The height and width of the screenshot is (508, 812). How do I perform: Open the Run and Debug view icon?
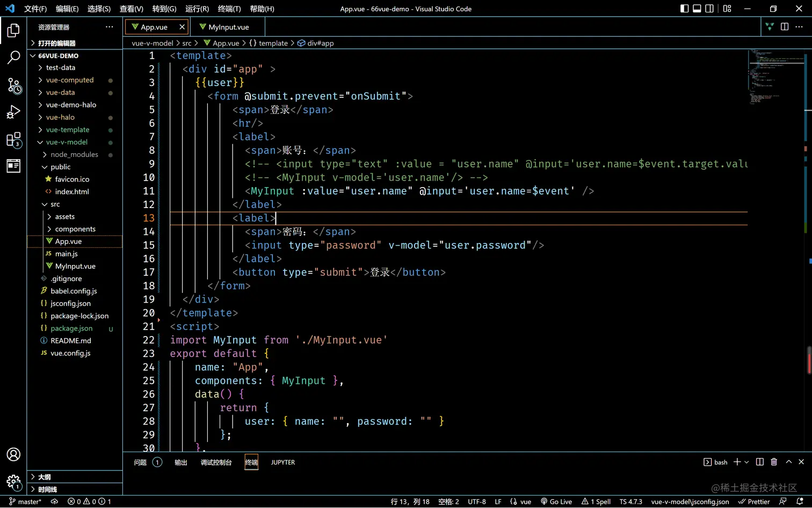13,112
